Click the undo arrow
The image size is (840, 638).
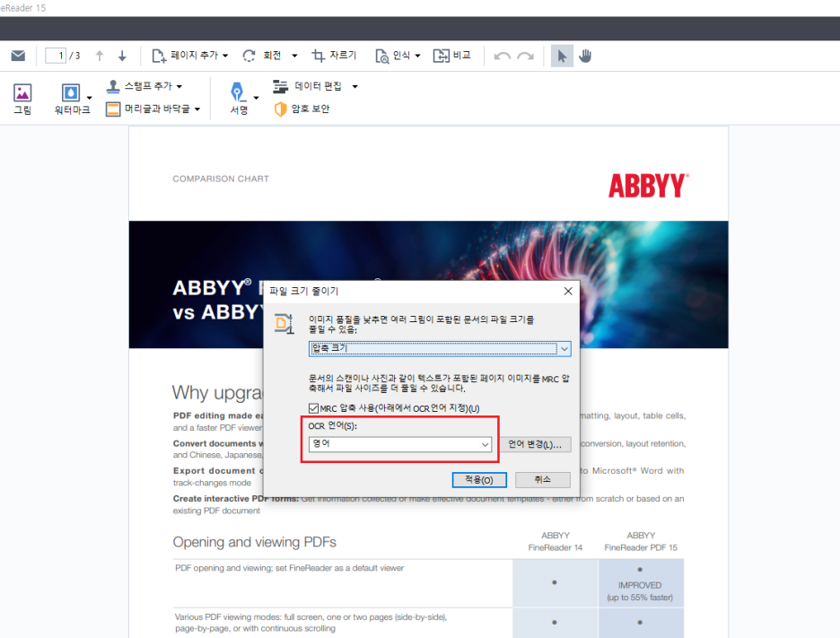click(502, 57)
